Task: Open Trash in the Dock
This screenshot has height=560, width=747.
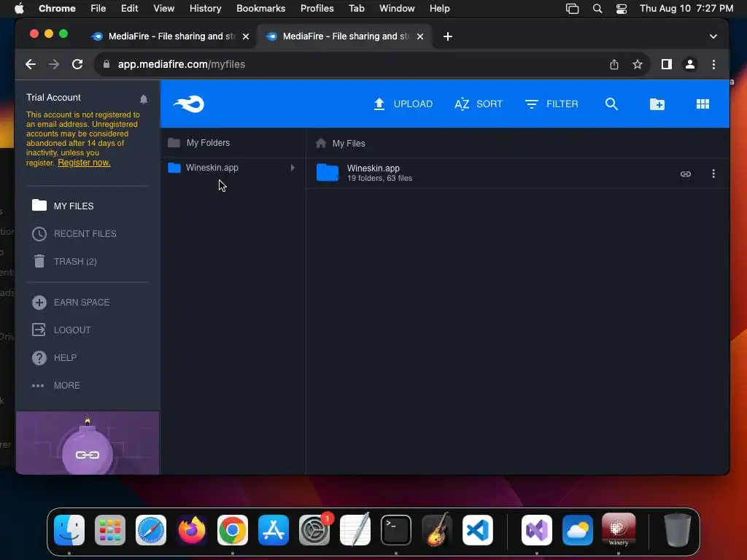Action: 677,529
